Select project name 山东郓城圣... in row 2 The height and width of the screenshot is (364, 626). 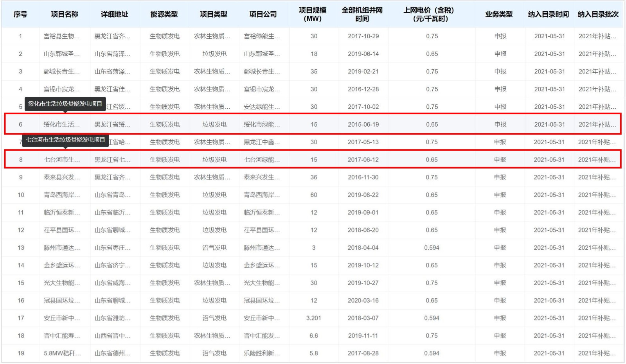[62, 54]
